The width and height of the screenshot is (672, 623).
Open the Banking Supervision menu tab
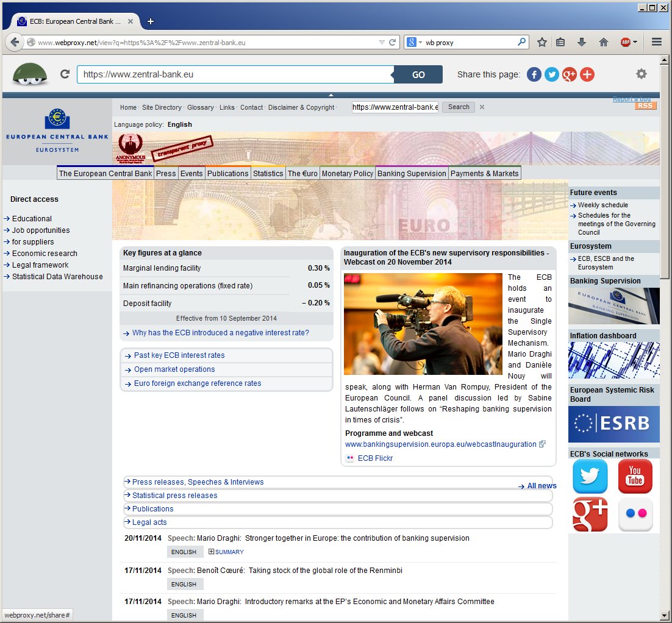412,173
